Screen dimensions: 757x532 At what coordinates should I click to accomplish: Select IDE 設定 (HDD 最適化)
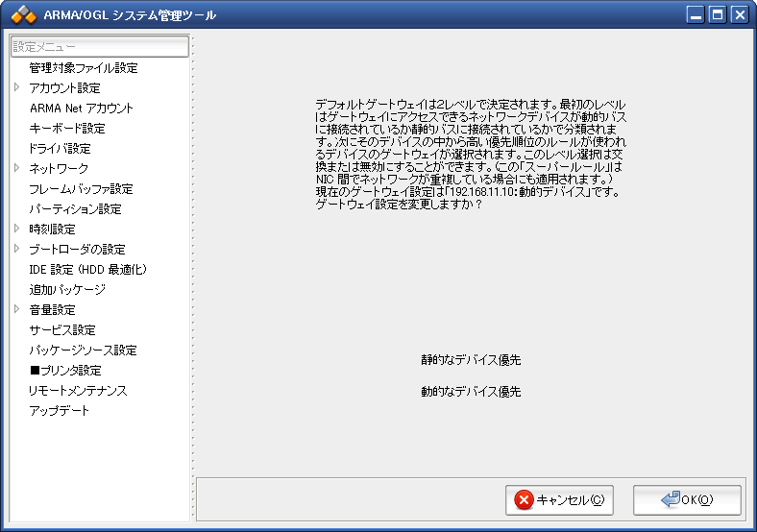(87, 270)
